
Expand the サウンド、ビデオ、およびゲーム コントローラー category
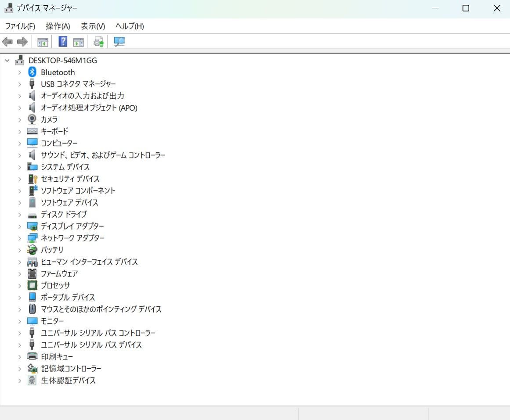click(x=19, y=155)
